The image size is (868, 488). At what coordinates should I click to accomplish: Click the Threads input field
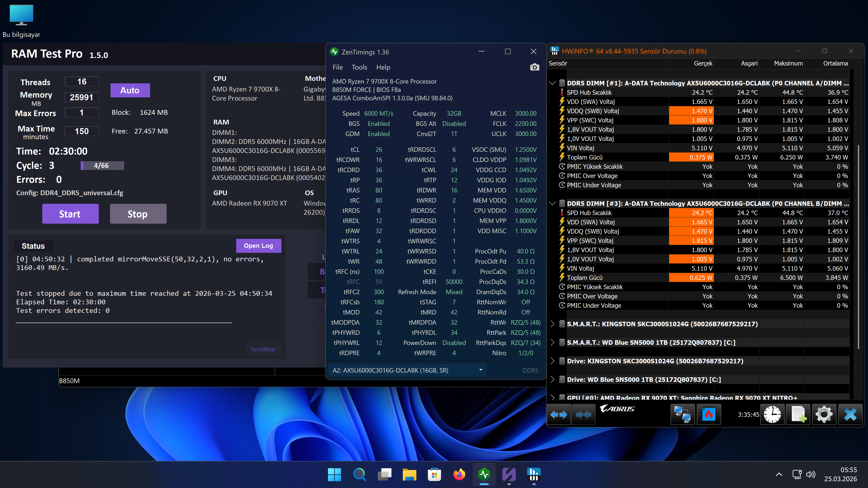pyautogui.click(x=82, y=82)
